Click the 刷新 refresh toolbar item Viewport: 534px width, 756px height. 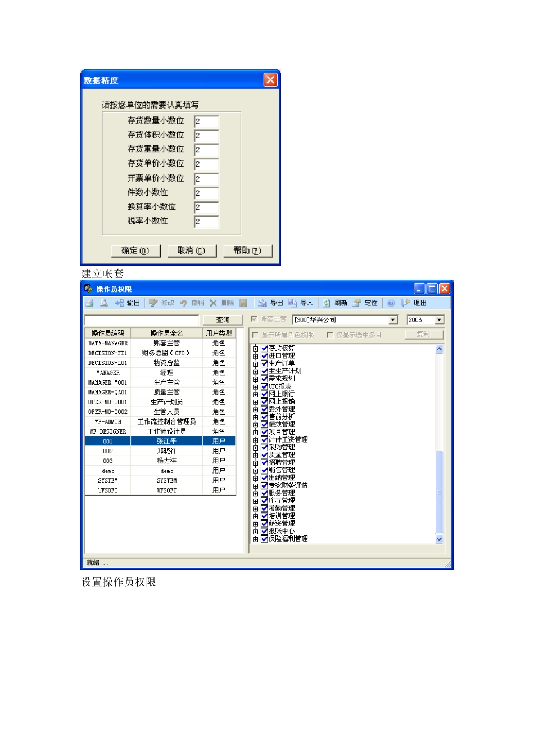(x=335, y=303)
